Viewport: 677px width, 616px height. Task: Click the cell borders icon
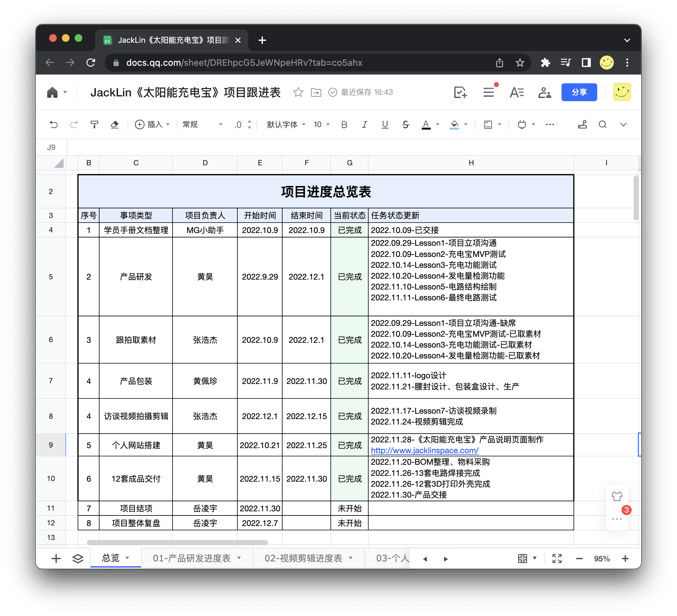[488, 124]
